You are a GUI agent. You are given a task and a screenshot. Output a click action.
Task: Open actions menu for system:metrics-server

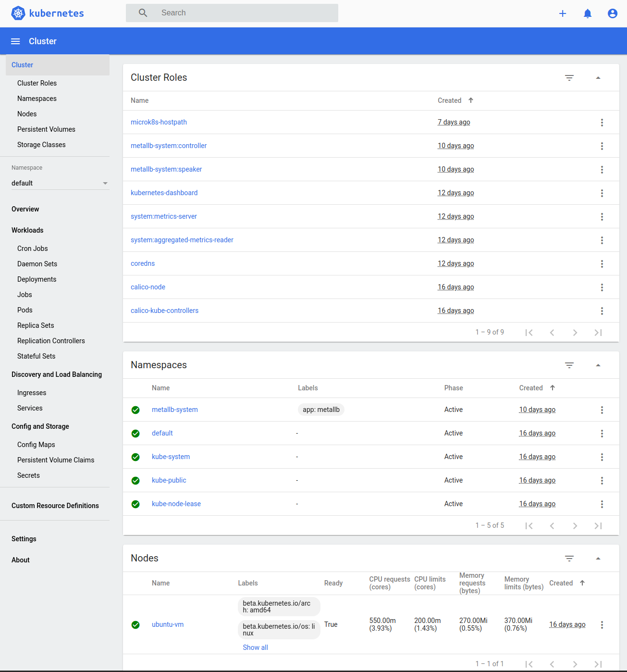point(602,217)
